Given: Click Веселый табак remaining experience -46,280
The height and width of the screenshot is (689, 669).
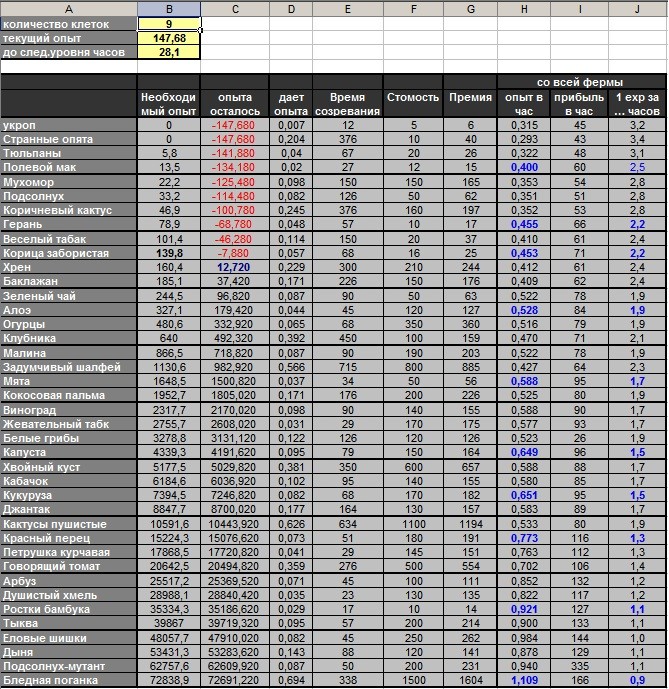Looking at the screenshot, I should pyautogui.click(x=234, y=239).
